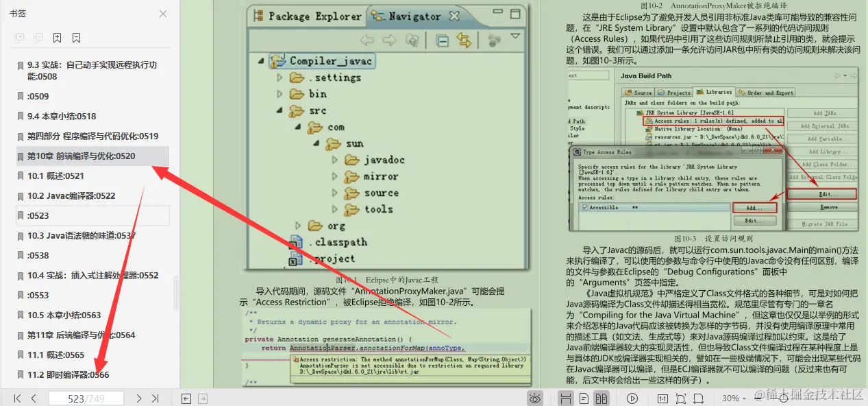Click the bookmark flag icon beside 9.4 本章小结

coord(21,116)
